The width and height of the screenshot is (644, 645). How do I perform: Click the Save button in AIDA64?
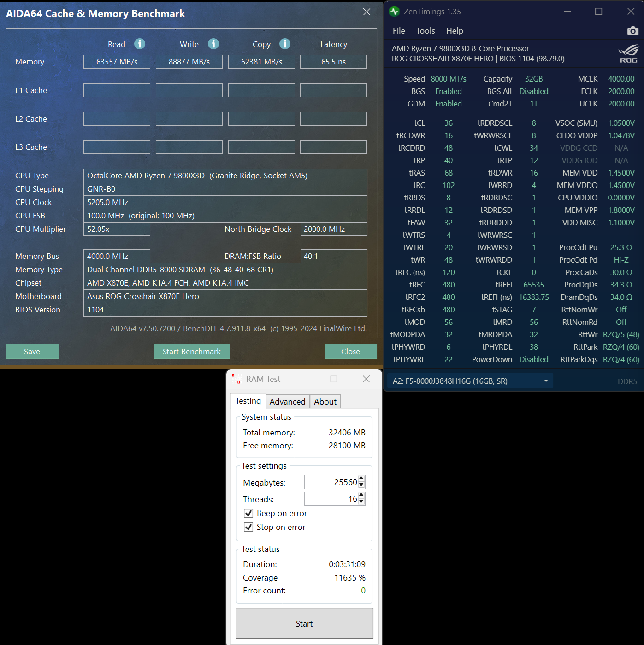(x=32, y=352)
